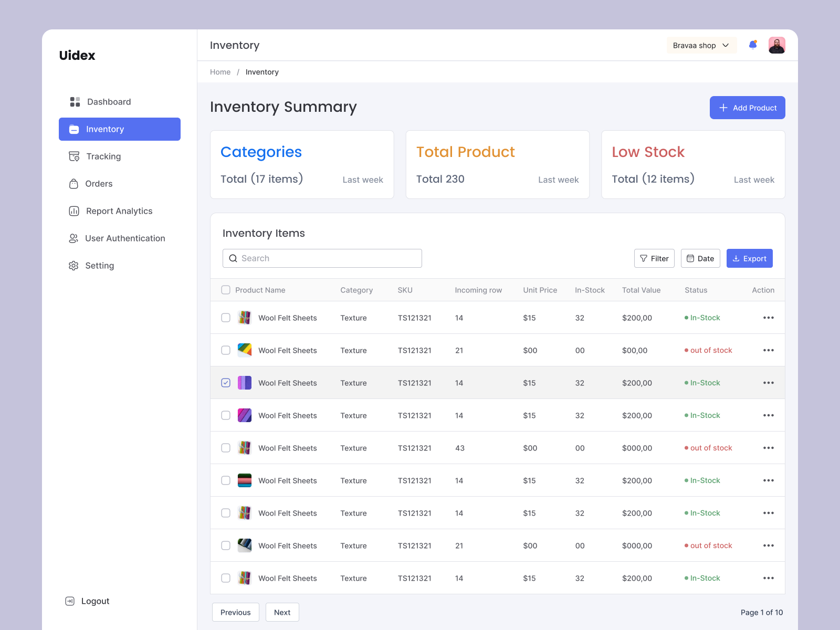Open Dashboard in sidebar menu

tap(120, 102)
